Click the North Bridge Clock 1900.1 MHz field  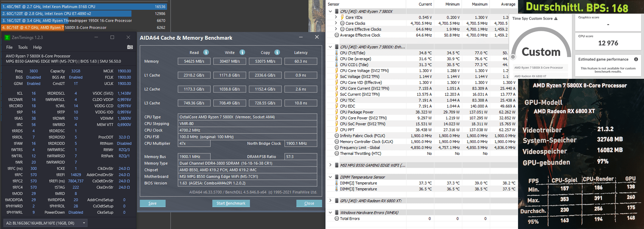coord(301,144)
